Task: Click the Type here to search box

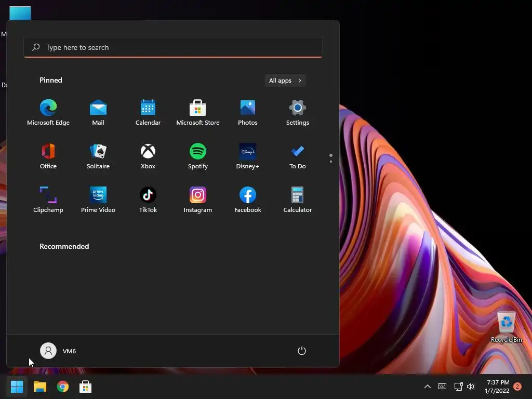Action: [173, 47]
